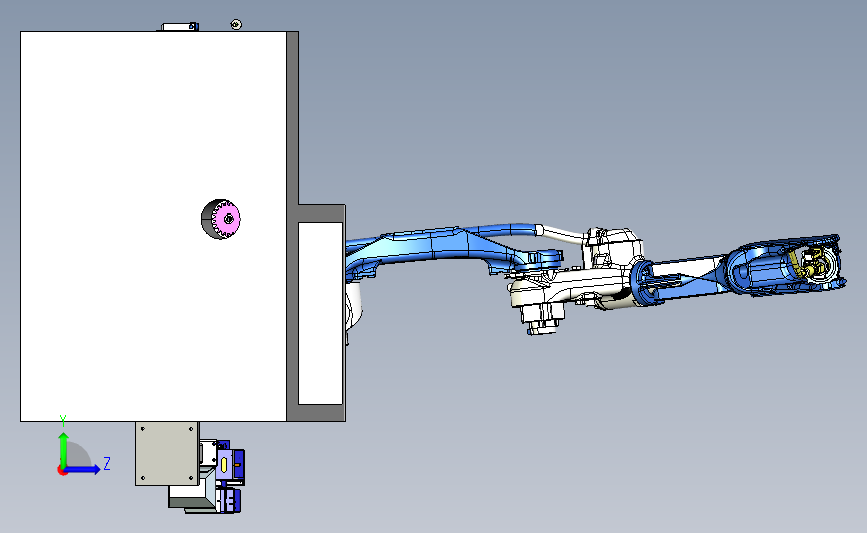Select the white inset panel in the grey bracket
The width and height of the screenshot is (867, 533).
(x=320, y=313)
